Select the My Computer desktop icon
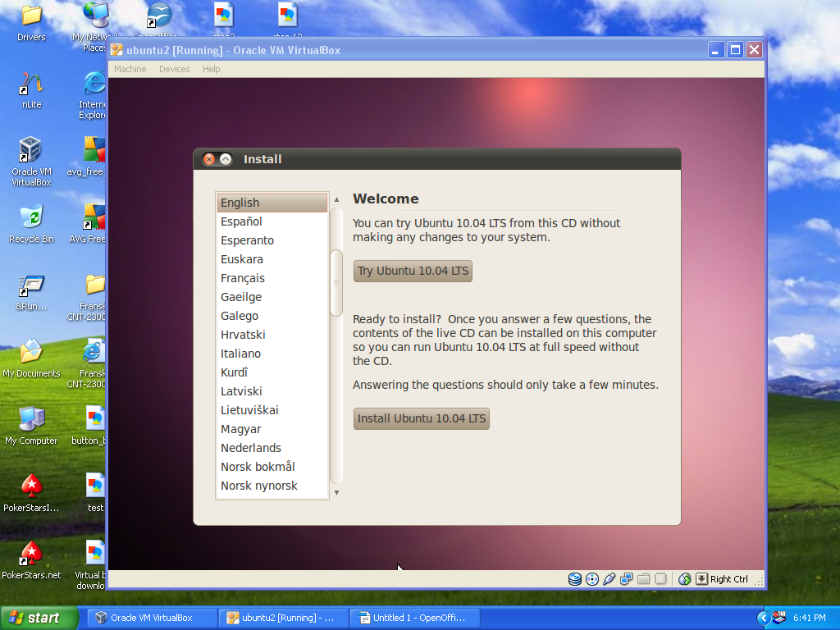 [x=32, y=426]
